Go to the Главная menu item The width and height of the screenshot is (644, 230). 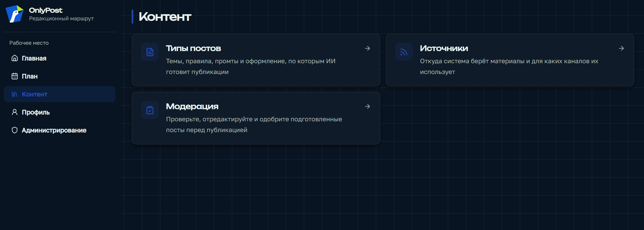tap(60, 58)
